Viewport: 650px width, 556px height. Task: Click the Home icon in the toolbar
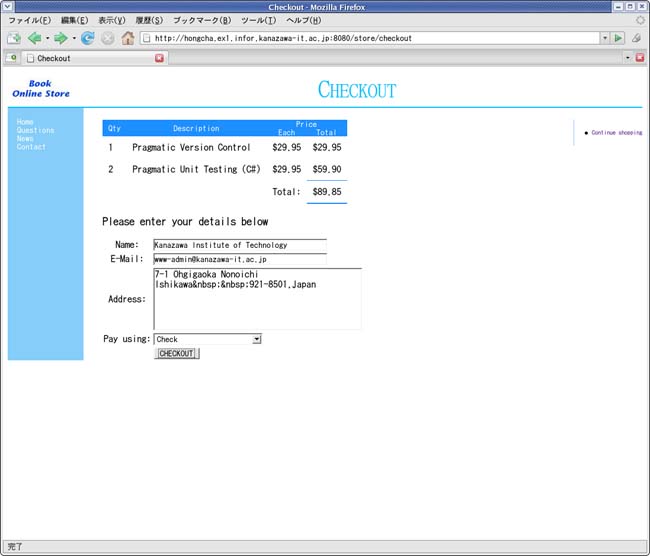click(128, 38)
